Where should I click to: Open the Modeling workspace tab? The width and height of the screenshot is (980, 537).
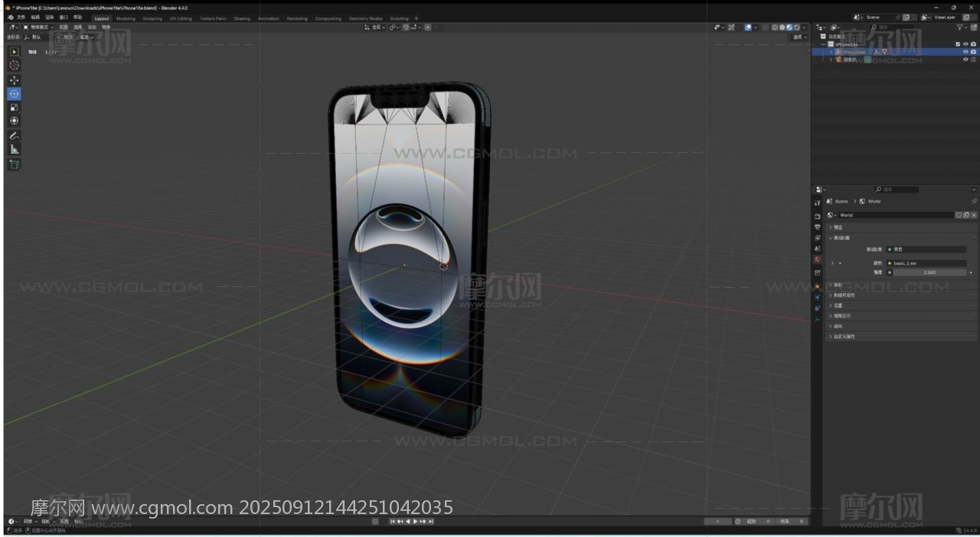click(x=126, y=18)
